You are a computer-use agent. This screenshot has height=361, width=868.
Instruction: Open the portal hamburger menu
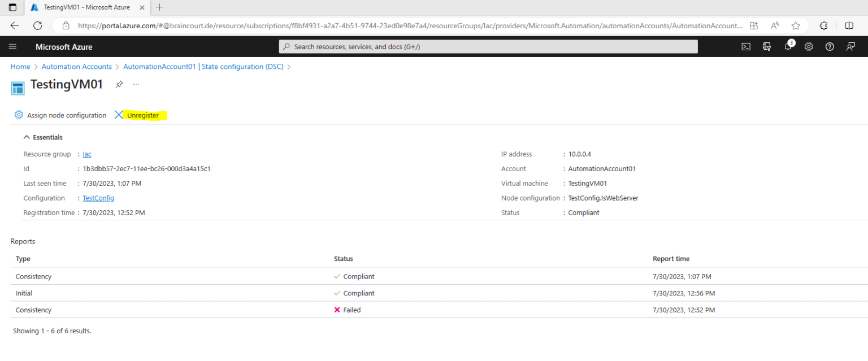(x=12, y=47)
